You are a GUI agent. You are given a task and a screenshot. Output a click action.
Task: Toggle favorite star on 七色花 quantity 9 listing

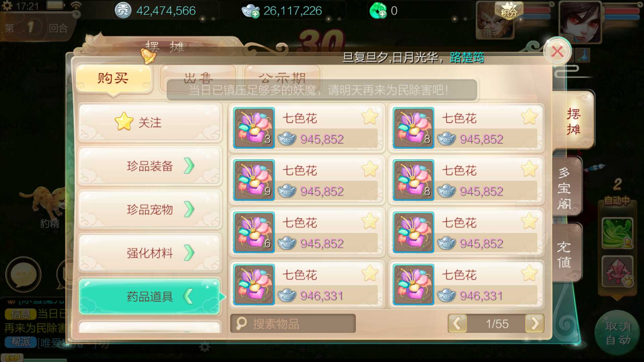pos(370,169)
